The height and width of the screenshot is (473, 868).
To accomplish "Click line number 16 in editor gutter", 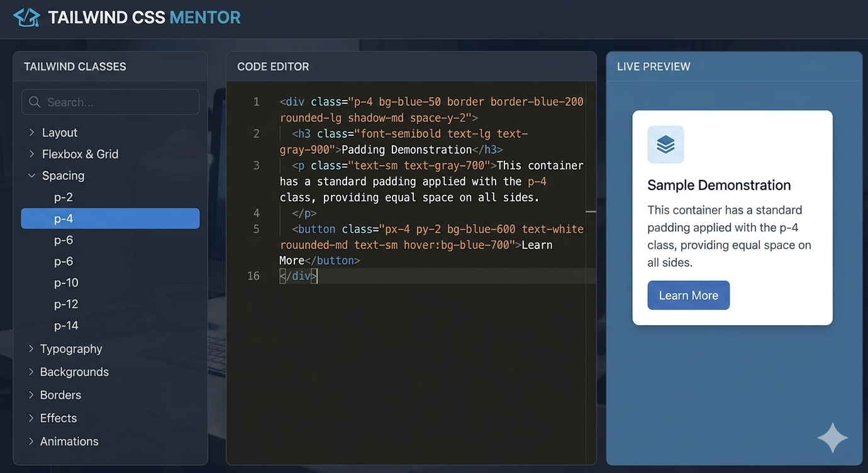I will [253, 276].
